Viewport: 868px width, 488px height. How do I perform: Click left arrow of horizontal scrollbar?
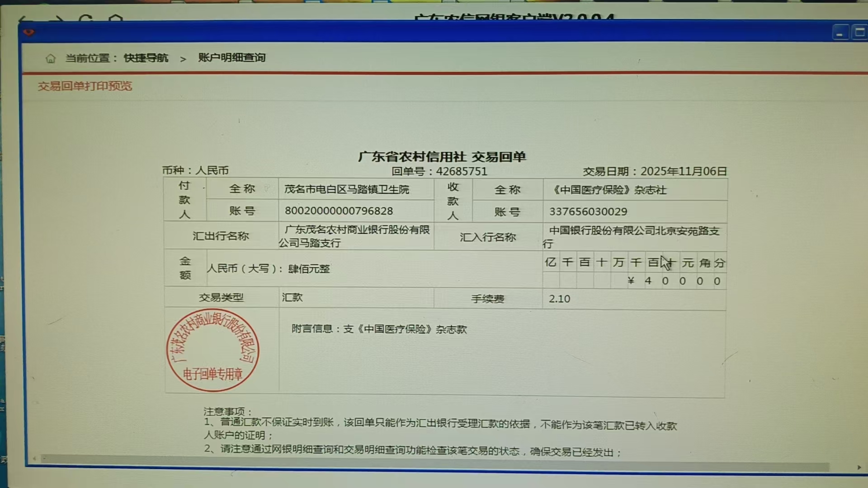(x=34, y=459)
